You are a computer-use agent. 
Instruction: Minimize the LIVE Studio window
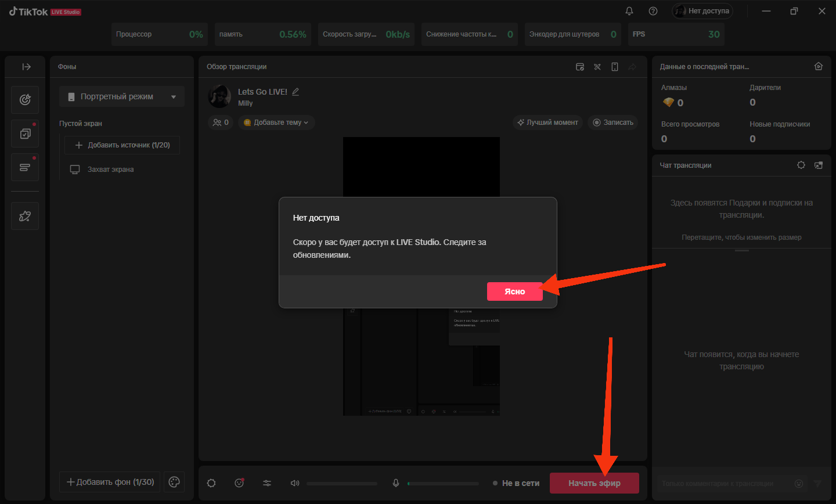[x=767, y=11]
